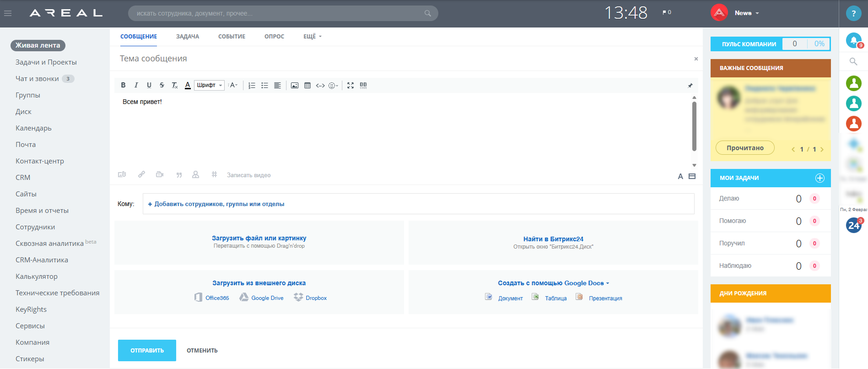The width and height of the screenshot is (868, 369).
Task: Toggle the text formatting panel A icon
Action: click(680, 176)
